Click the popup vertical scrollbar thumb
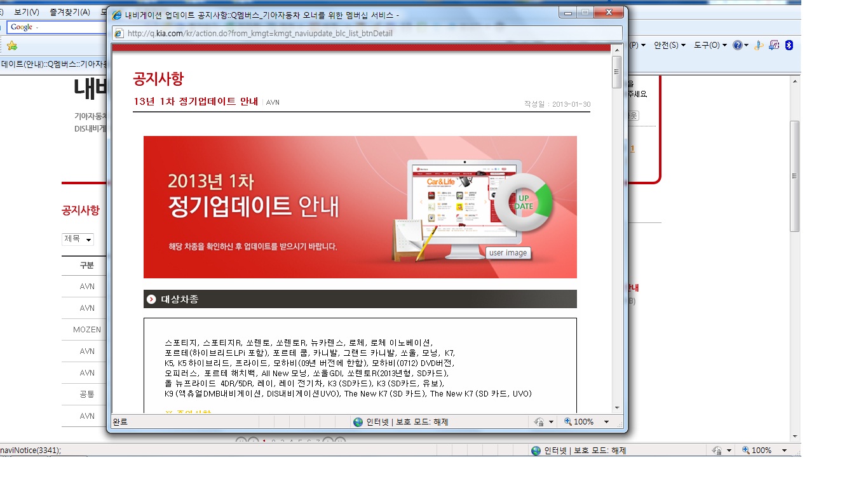This screenshot has width=868, height=488. [616, 71]
